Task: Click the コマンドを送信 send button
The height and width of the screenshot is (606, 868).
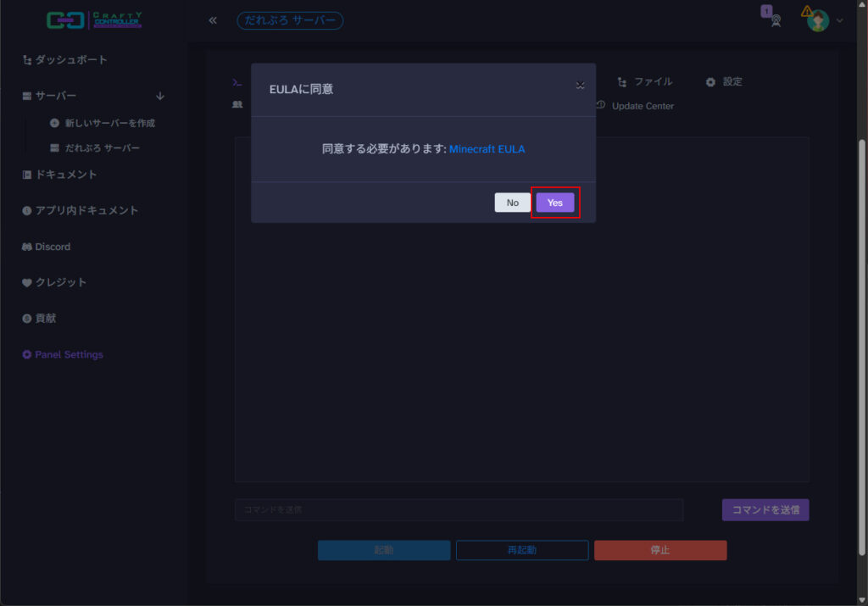Action: click(x=765, y=509)
